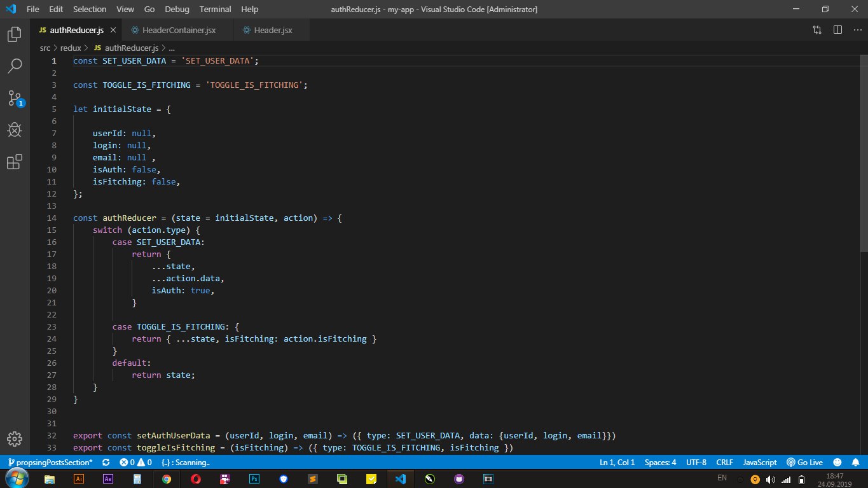Open the Terminal menu
868x488 pixels.
click(x=215, y=10)
